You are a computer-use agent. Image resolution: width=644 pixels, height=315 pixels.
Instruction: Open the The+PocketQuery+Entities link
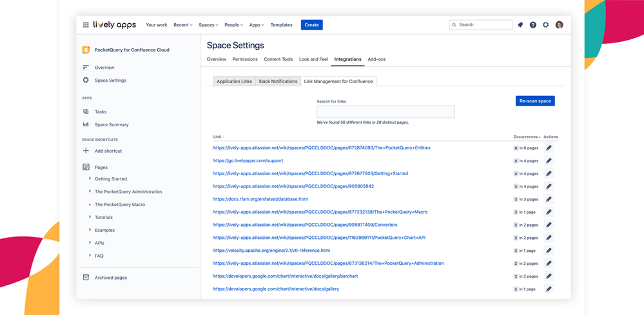pos(322,148)
